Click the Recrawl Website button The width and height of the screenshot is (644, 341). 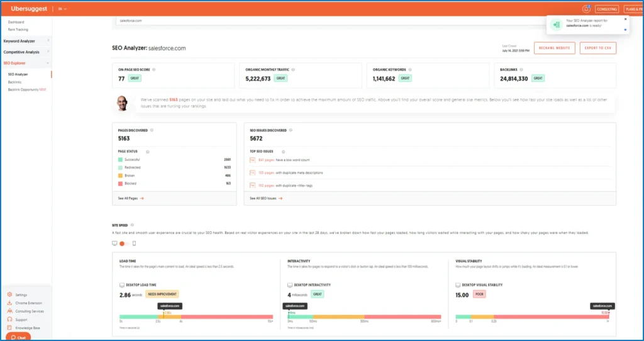coord(555,48)
